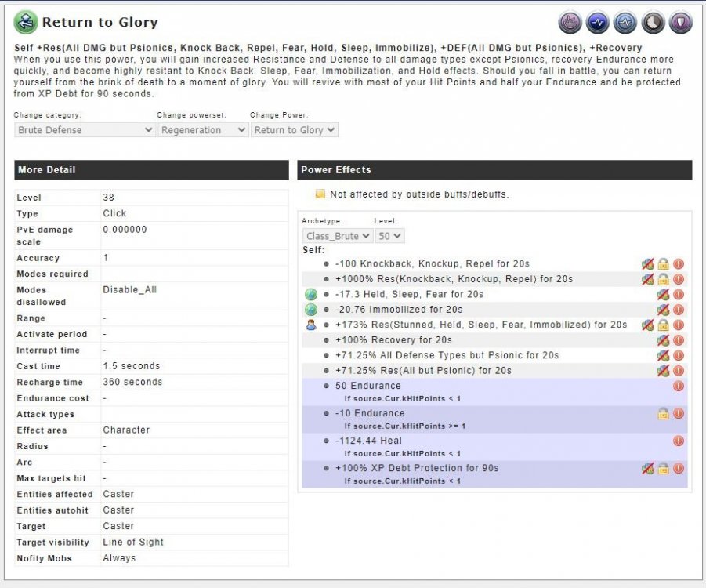Image resolution: width=706 pixels, height=588 pixels.
Task: Click the yellow 'Not affected by outside buffs' marker
Action: click(x=320, y=194)
